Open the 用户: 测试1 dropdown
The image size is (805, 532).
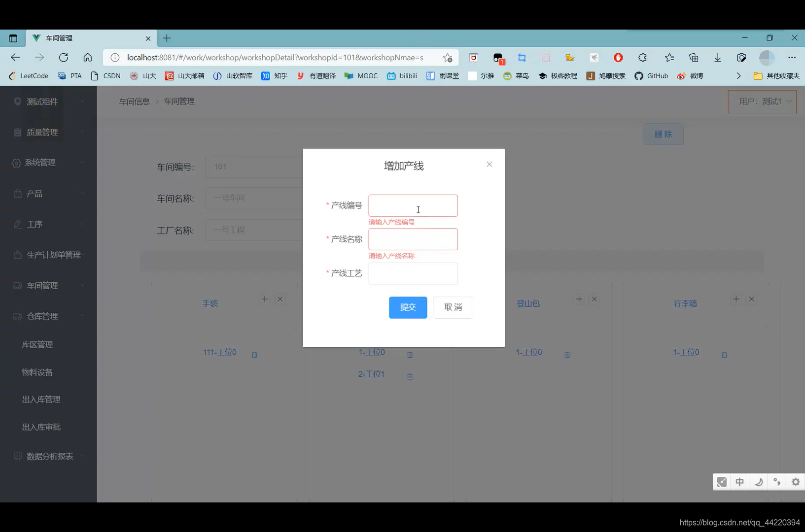[x=762, y=101]
